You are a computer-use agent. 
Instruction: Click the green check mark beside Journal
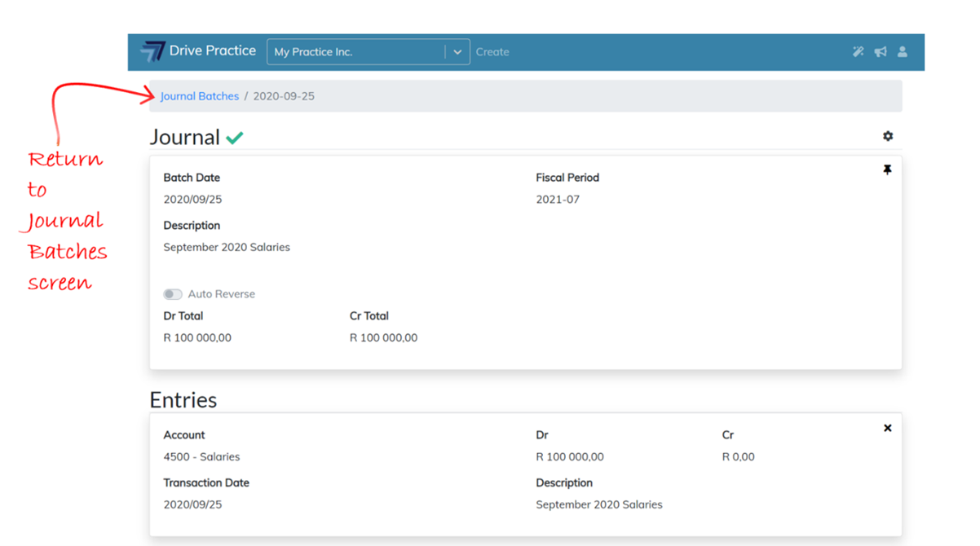click(x=235, y=138)
